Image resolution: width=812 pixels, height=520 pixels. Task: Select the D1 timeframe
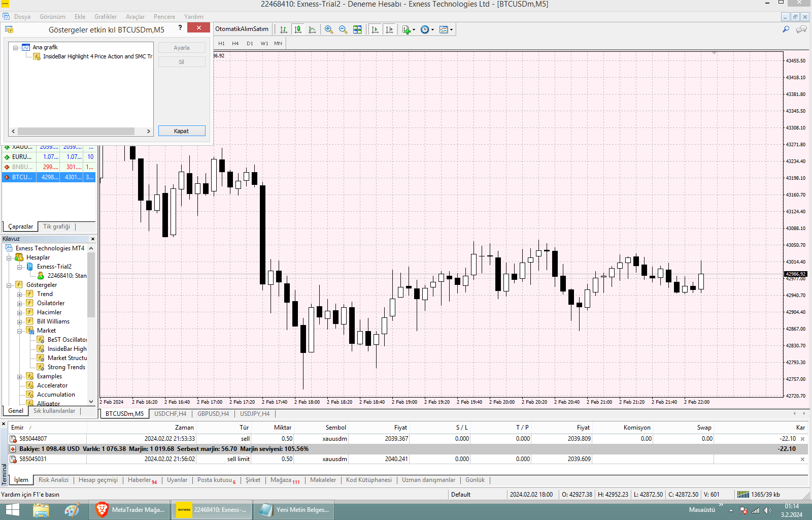(250, 43)
